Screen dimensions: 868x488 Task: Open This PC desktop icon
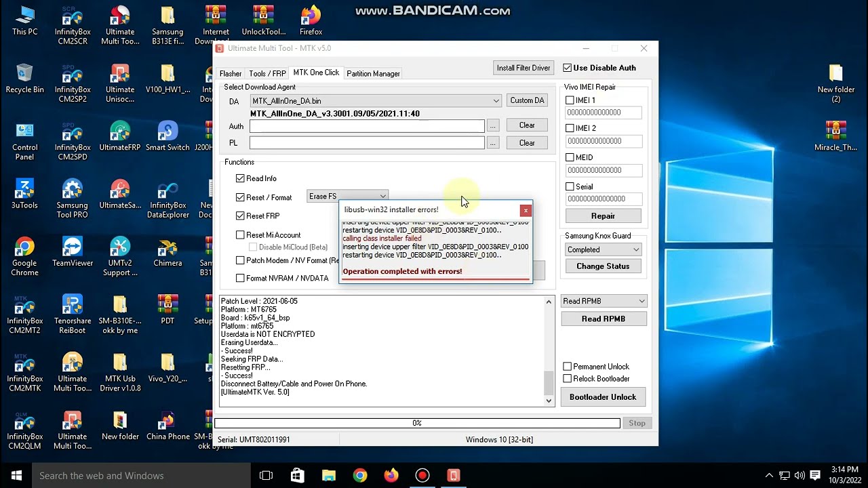(24, 22)
